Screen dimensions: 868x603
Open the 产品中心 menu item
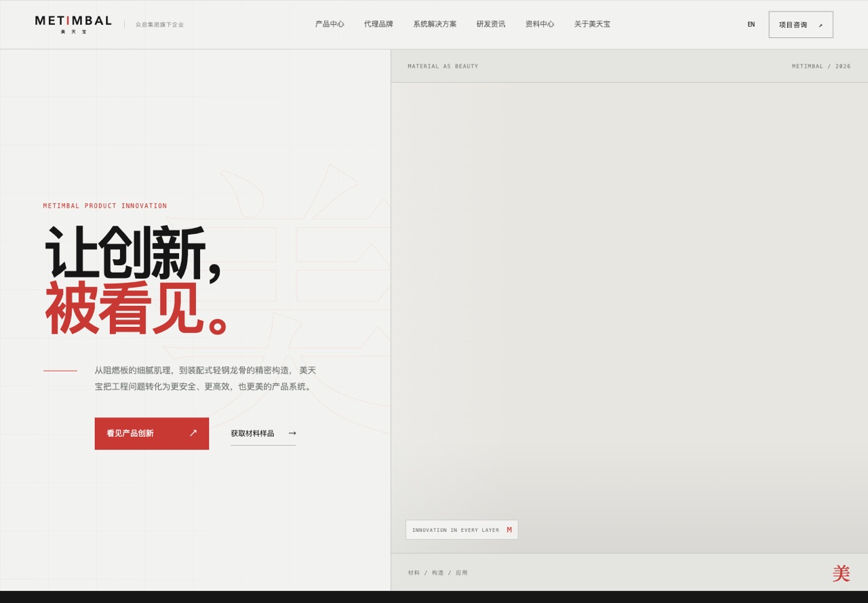pyautogui.click(x=330, y=24)
